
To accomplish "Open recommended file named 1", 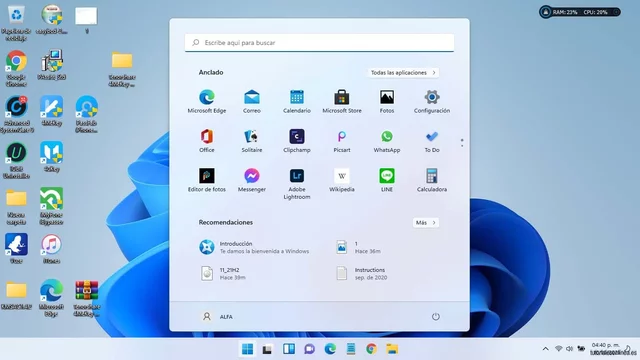I will pyautogui.click(x=358, y=247).
